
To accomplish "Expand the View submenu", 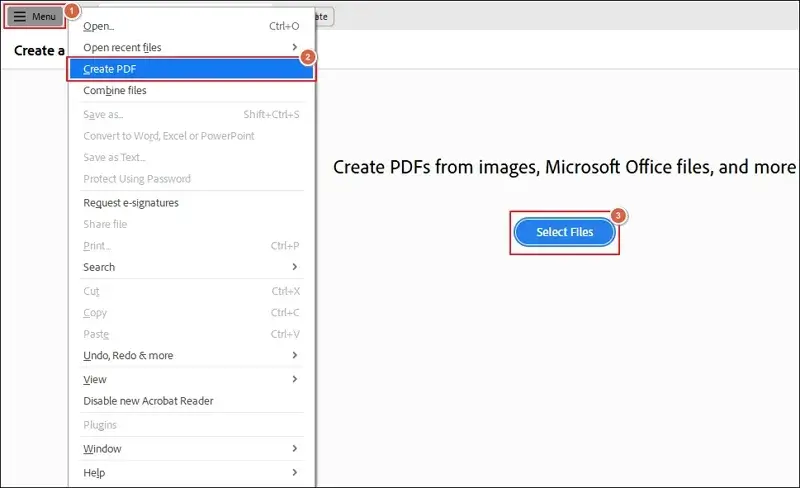I will tap(191, 379).
